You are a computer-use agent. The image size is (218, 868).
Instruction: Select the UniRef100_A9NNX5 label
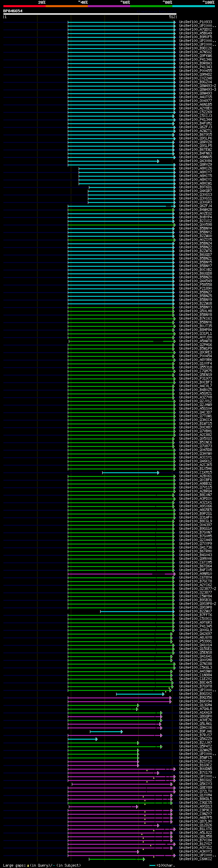pyautogui.click(x=196, y=157)
